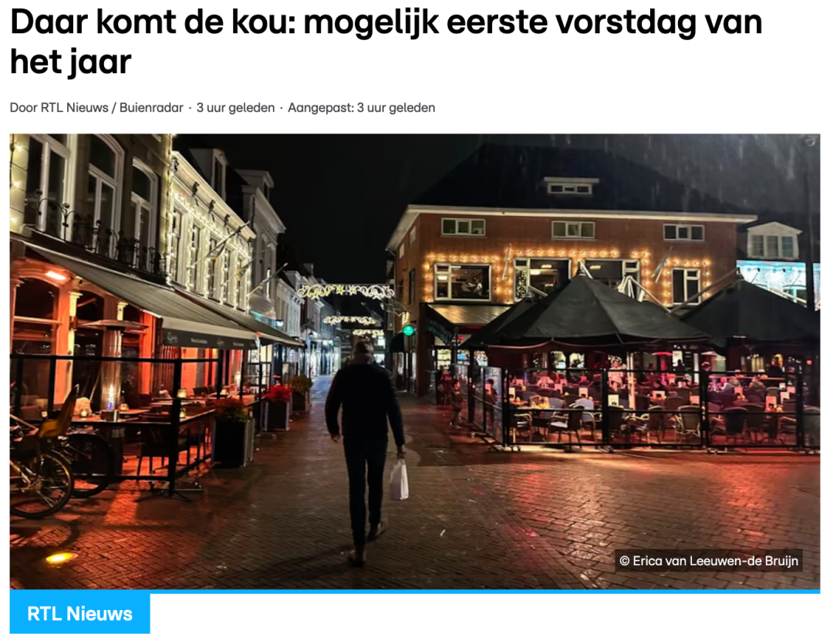Click the white bag the man carries
833x644 pixels.
399,479
